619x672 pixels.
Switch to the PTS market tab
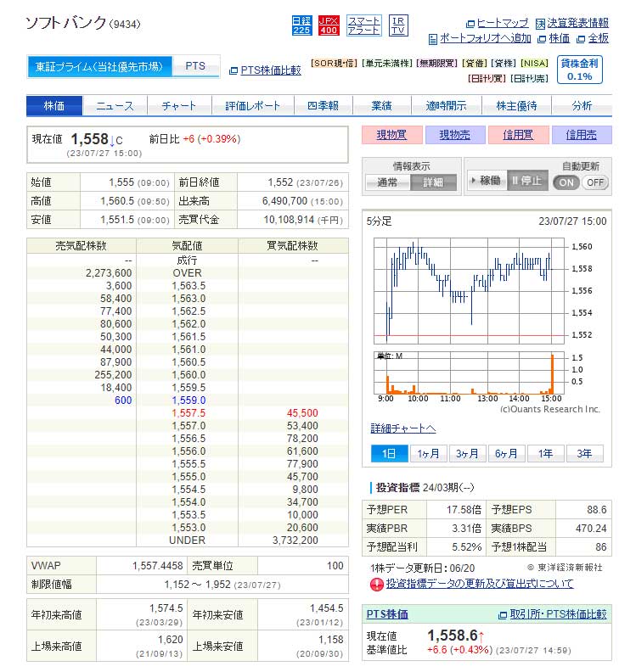tap(195, 66)
